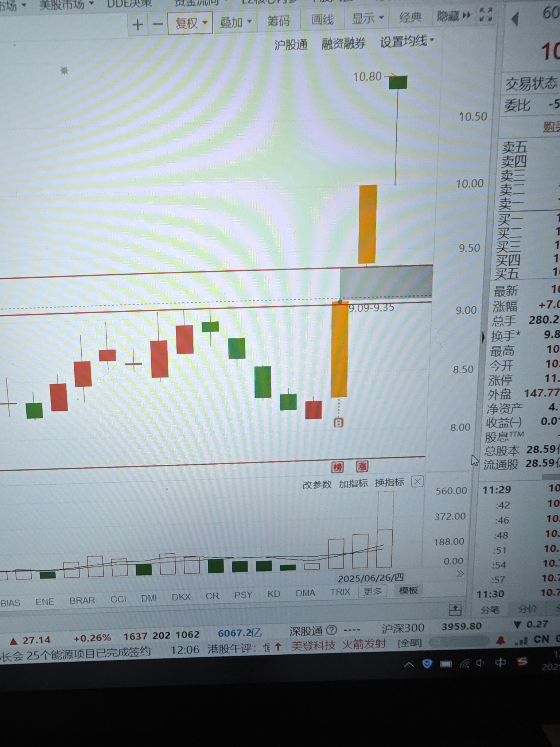This screenshot has height=747, width=560.
Task: Select the CR indicator tab
Action: coord(212,596)
